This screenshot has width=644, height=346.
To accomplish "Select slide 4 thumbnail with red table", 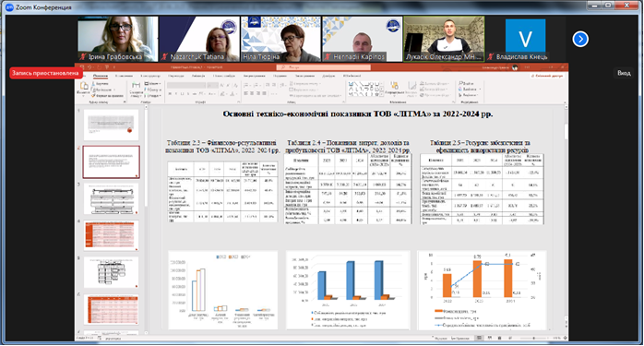I will coord(111,235).
